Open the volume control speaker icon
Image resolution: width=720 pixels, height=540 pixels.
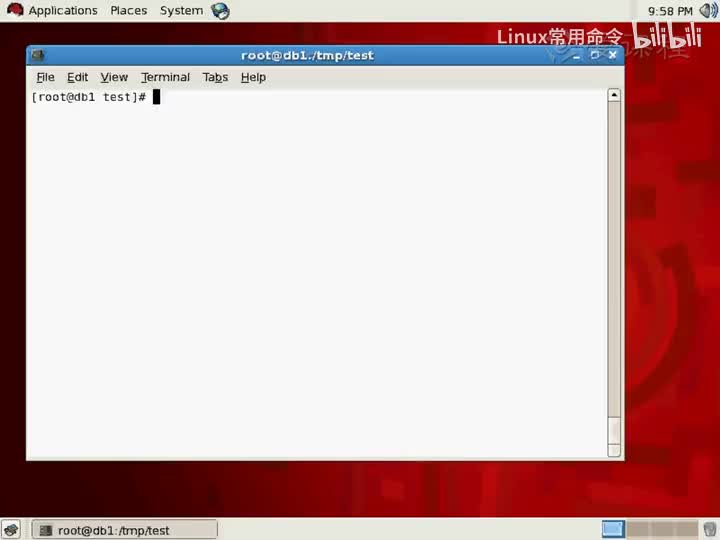709,11
